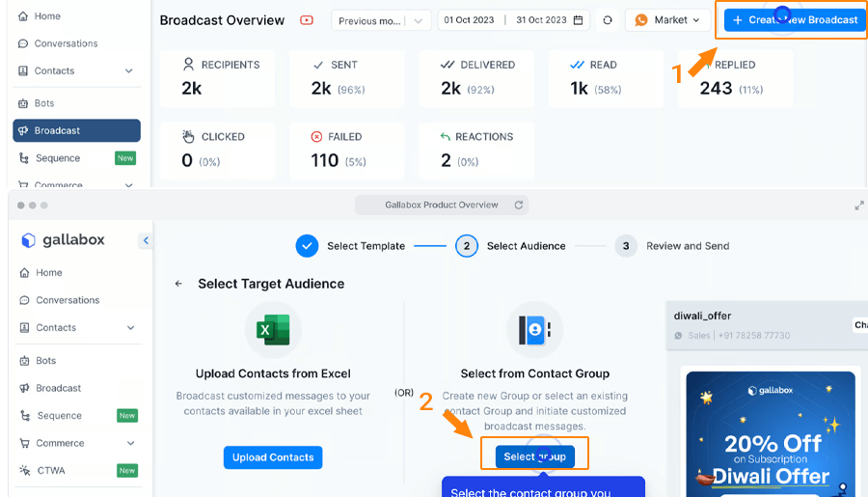The width and height of the screenshot is (868, 497).
Task: Click the Diwali Offer preview image
Action: tap(770, 434)
